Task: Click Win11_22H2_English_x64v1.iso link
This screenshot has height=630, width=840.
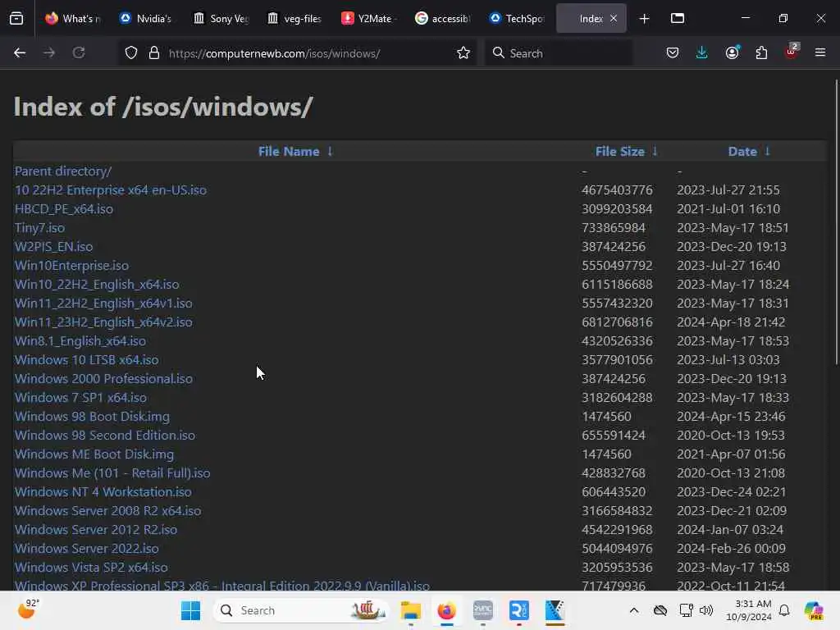Action: pos(103,304)
